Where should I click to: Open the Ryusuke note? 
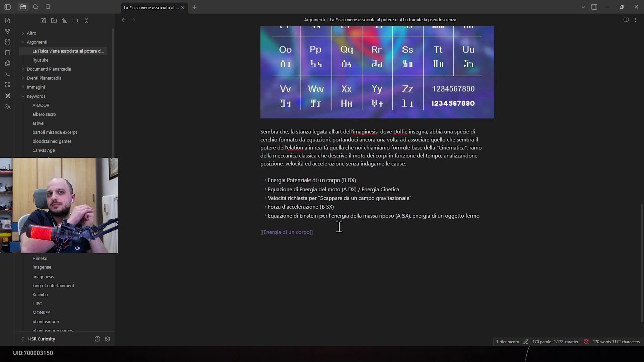click(x=40, y=60)
